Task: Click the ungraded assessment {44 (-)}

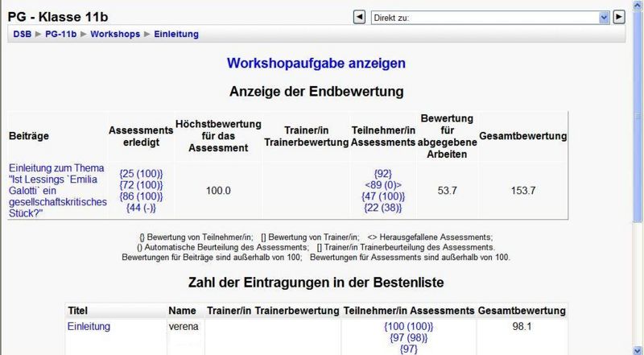Action: click(141, 208)
